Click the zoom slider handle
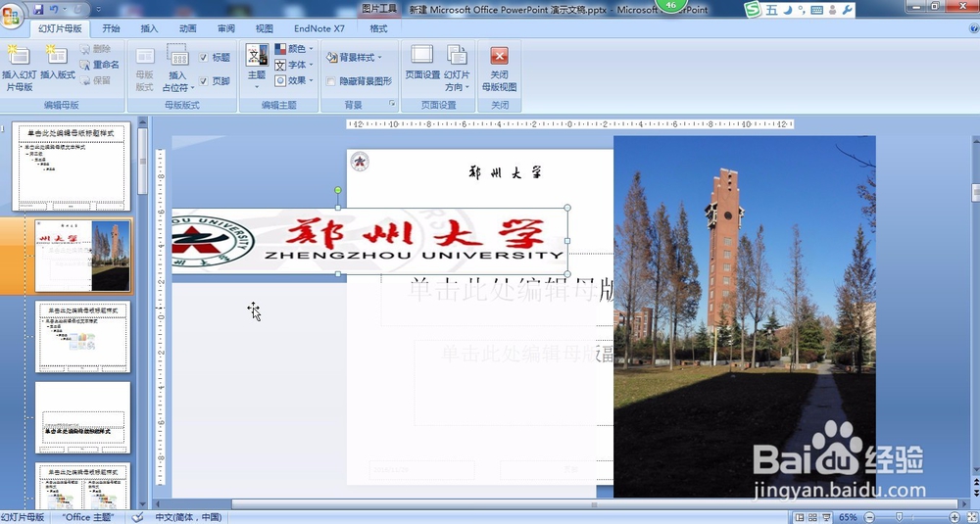 pyautogui.click(x=899, y=517)
